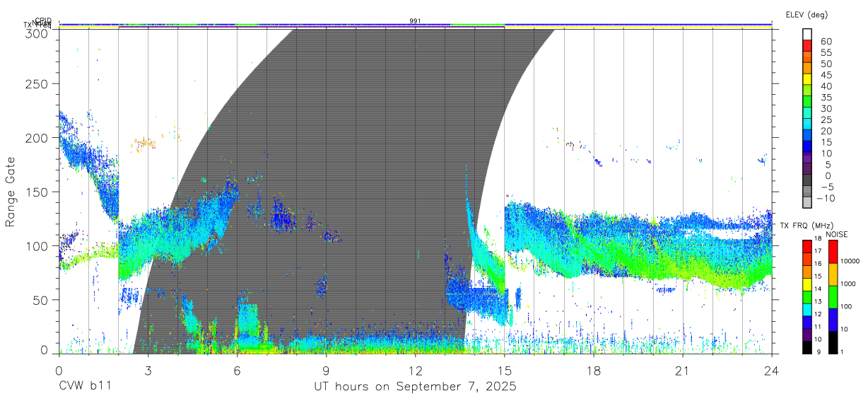Screen dimensions: 868x401
Task: Click the '20' label on ELEV color bar
Action: 826,131
